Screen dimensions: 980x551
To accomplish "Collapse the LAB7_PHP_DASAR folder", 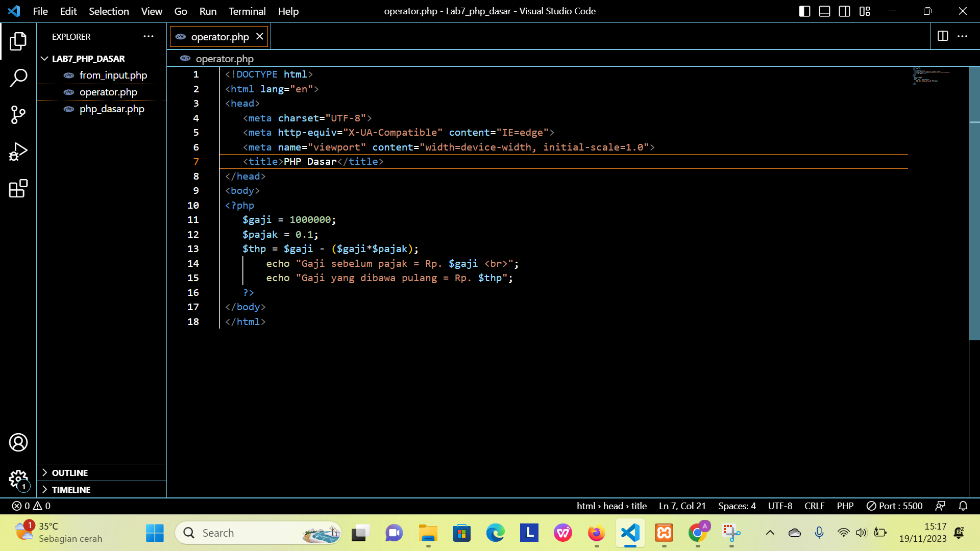I will click(102, 59).
